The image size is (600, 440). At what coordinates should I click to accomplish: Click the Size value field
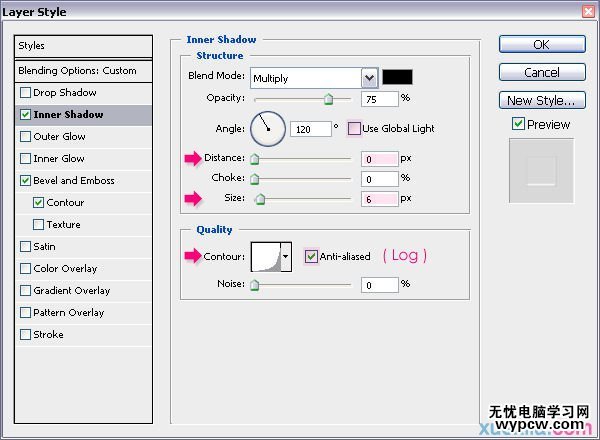(380, 199)
